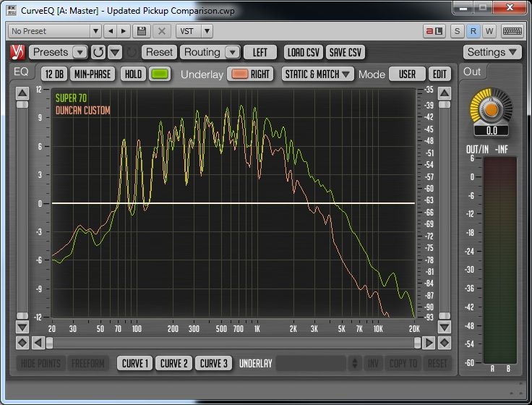Click the bottom-right diamond zoom icon
532x405 pixels.
(445, 343)
